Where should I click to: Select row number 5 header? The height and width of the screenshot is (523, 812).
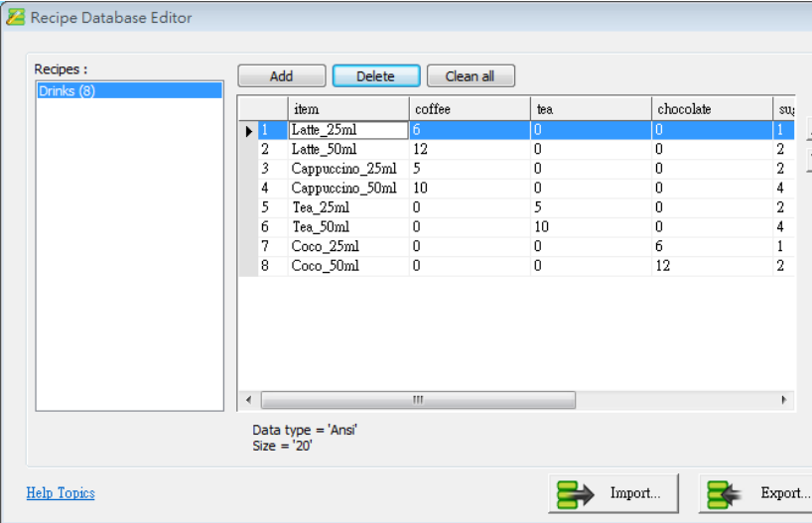pyautogui.click(x=273, y=207)
